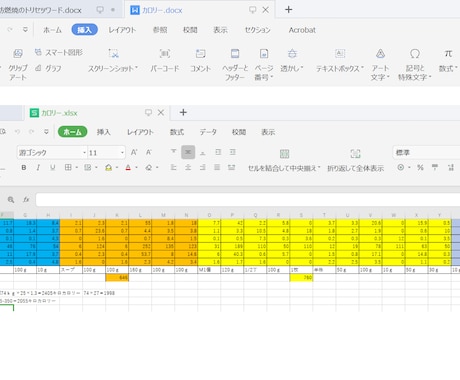Align cell text to the left
The width and height of the screenshot is (460, 380).
tap(173, 167)
